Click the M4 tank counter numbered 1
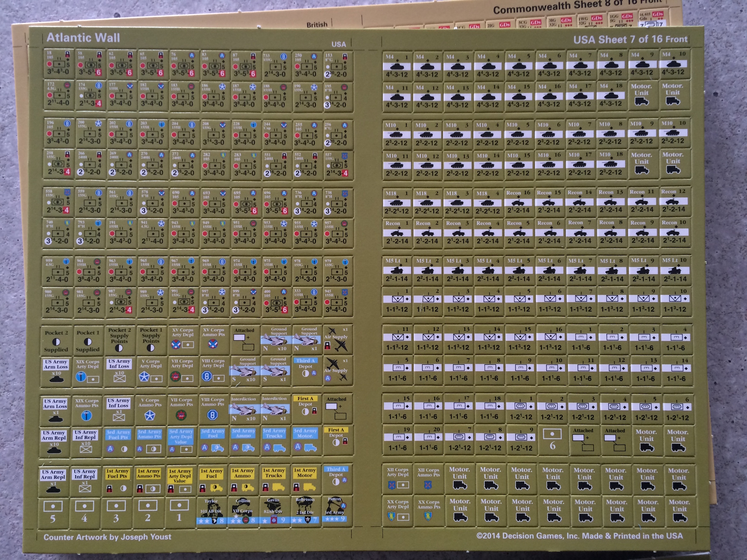Screen dimensions: 747x560 coord(397,65)
